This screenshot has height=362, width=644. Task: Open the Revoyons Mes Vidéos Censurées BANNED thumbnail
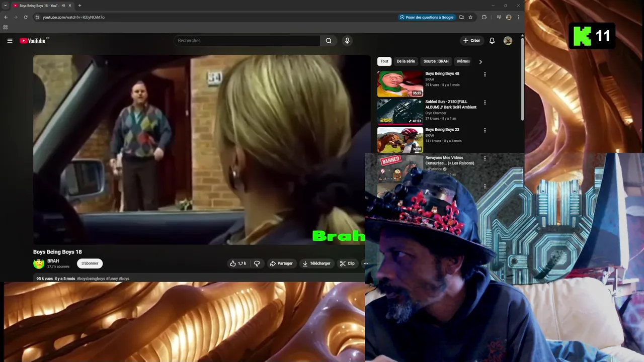point(400,168)
